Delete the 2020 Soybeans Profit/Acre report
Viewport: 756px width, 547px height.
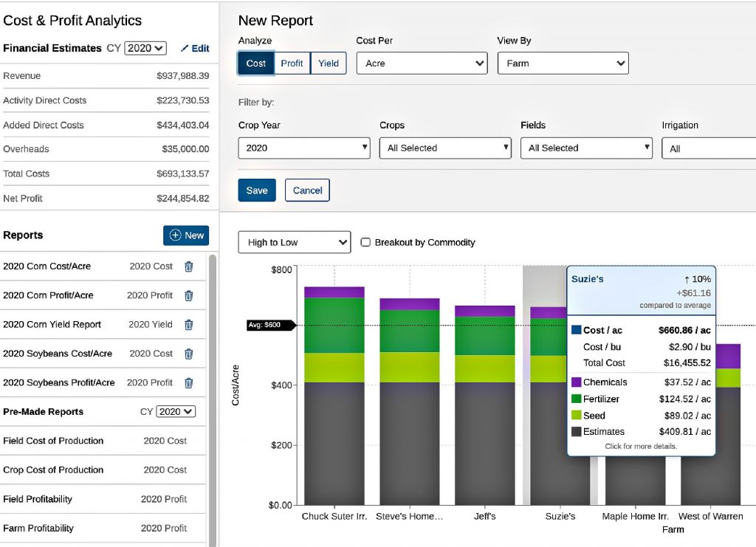(188, 382)
